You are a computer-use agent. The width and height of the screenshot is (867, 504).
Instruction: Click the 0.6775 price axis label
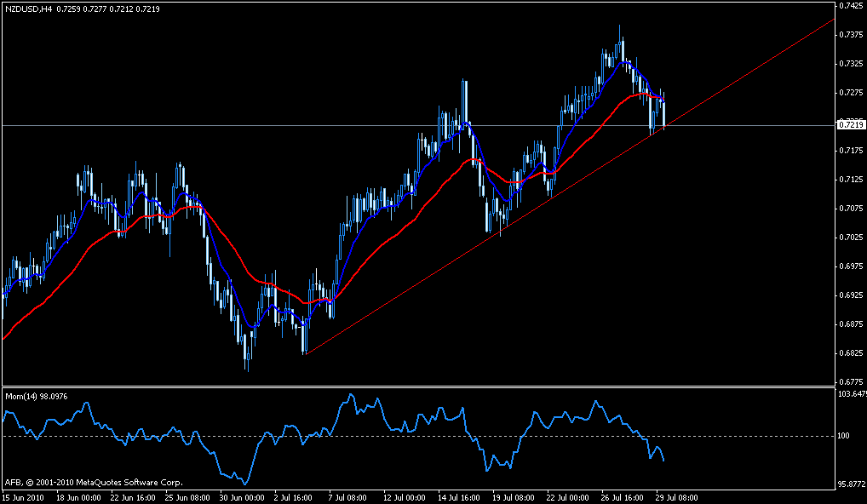coord(850,382)
